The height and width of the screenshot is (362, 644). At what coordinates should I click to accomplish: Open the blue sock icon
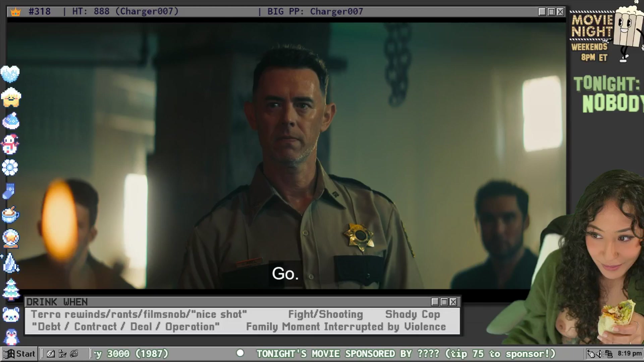[x=9, y=191]
